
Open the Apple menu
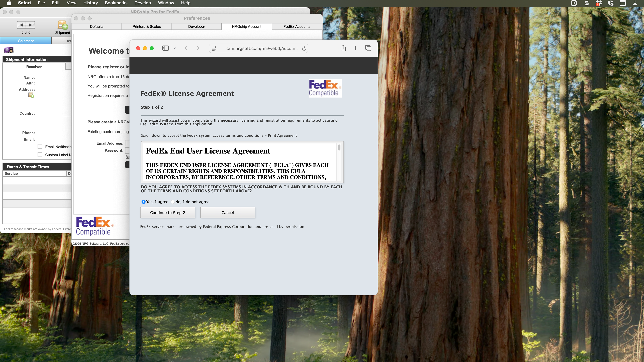(9, 3)
